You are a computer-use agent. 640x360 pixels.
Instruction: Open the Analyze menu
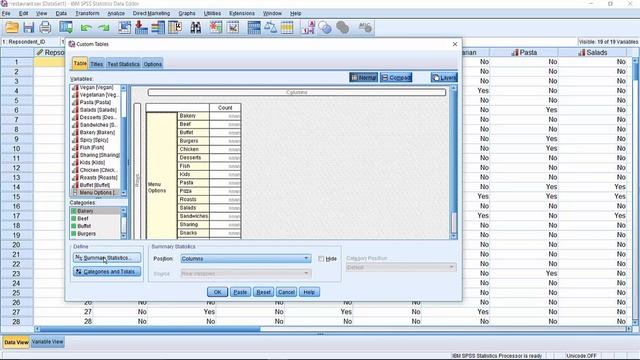(116, 13)
